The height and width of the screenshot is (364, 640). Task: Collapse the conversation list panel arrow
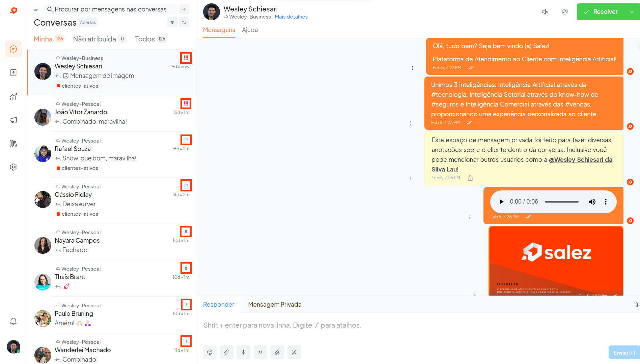click(x=184, y=9)
